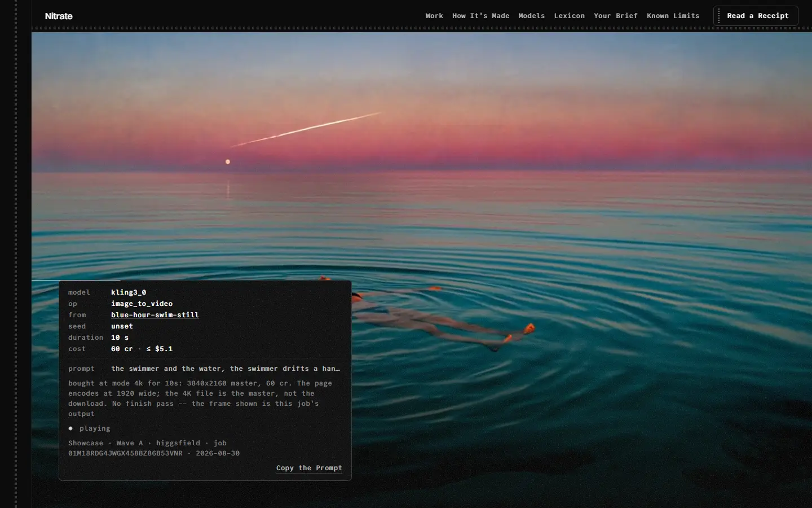Click the job ID 01M18RDG4JWGX458BZ86B53VNR
Image resolution: width=812 pixels, height=508 pixels.
[125, 453]
